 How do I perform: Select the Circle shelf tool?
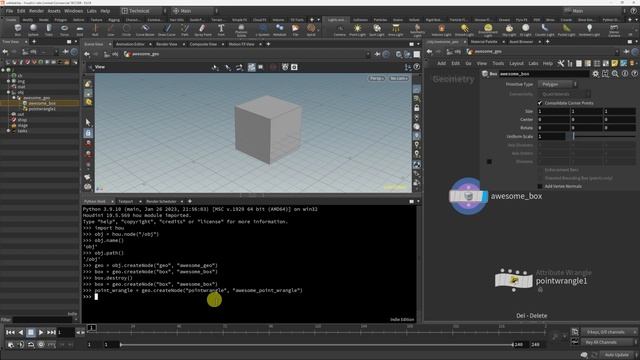click(127, 30)
